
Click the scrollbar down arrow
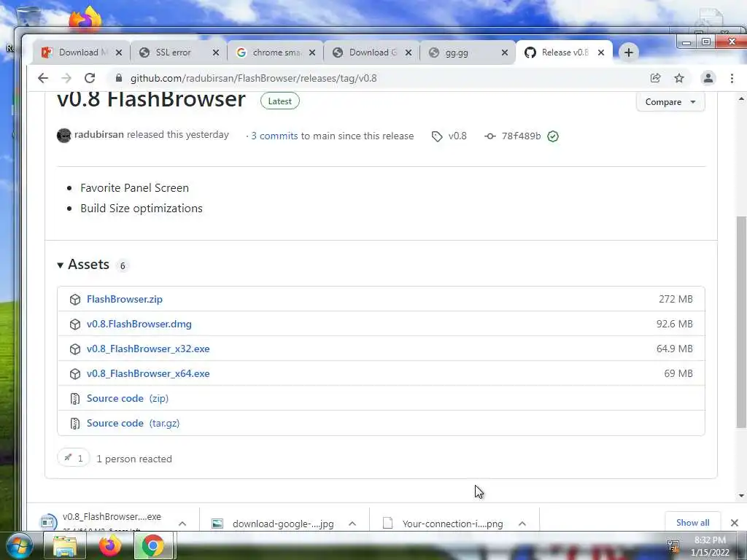coord(741,496)
